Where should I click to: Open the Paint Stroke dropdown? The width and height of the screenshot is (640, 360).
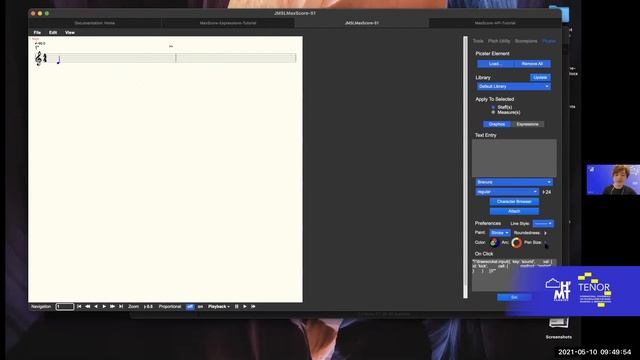click(500, 233)
